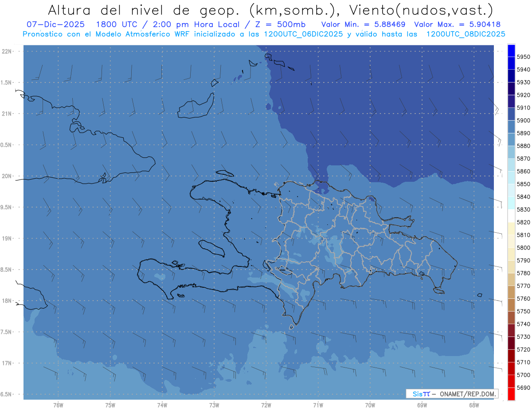Pick the color swatch between 5880 and 5890
This screenshot has width=532, height=411.
[x=511, y=140]
